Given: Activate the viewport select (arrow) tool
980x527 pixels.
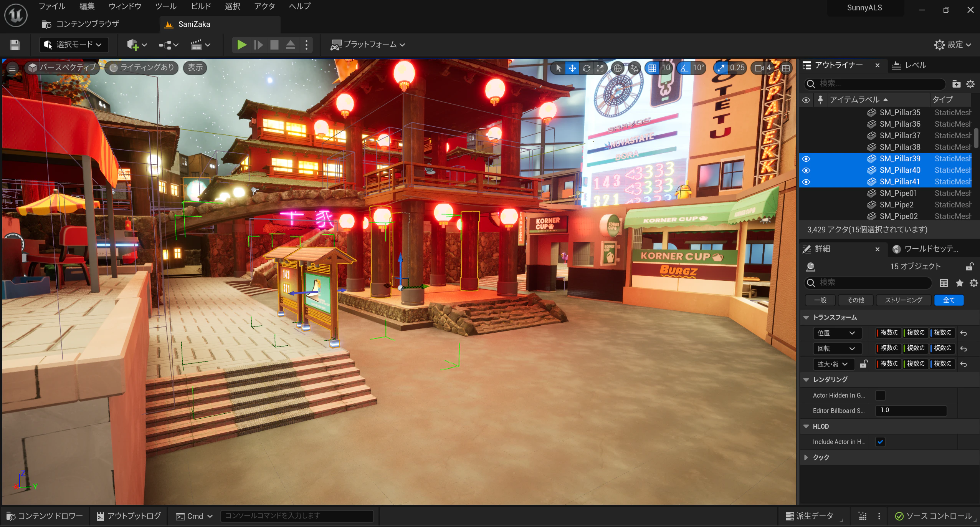Looking at the screenshot, I should tap(559, 68).
